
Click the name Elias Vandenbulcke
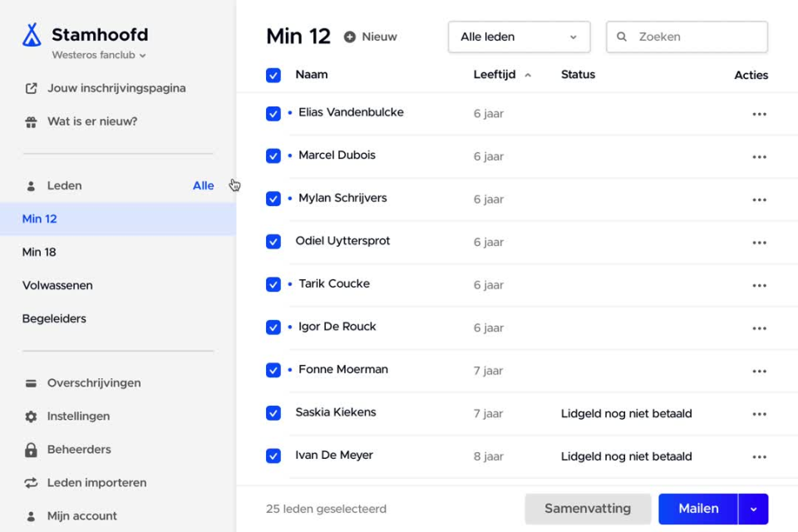[351, 112]
